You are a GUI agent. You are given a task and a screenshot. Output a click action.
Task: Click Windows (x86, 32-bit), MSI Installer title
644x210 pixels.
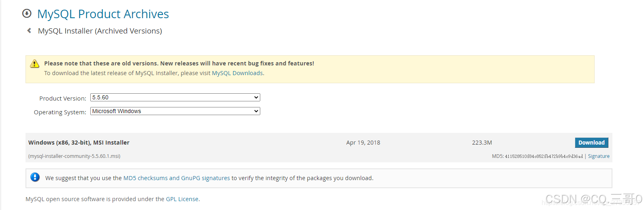tap(79, 143)
